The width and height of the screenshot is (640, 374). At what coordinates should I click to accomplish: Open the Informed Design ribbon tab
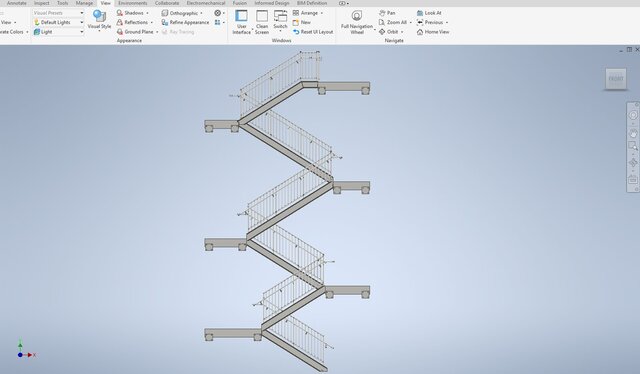(x=272, y=3)
